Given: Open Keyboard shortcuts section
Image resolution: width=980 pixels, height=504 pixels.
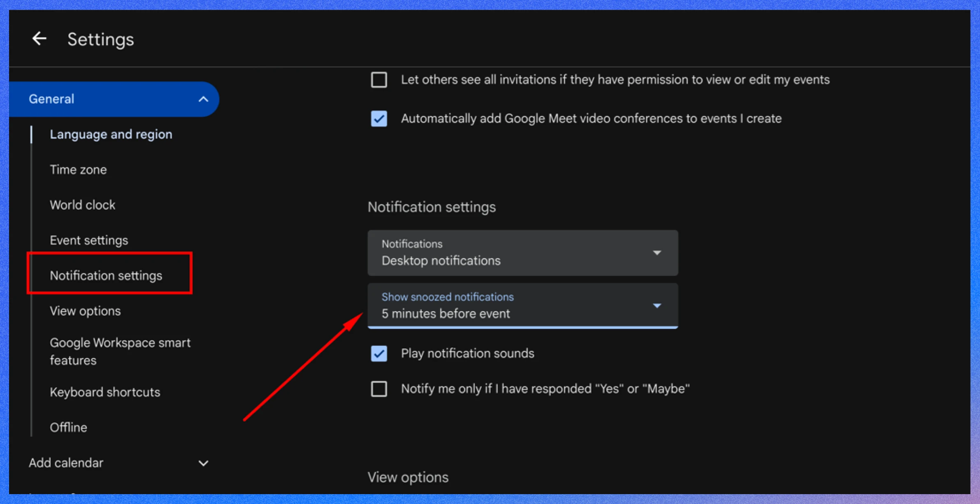Looking at the screenshot, I should tap(105, 392).
